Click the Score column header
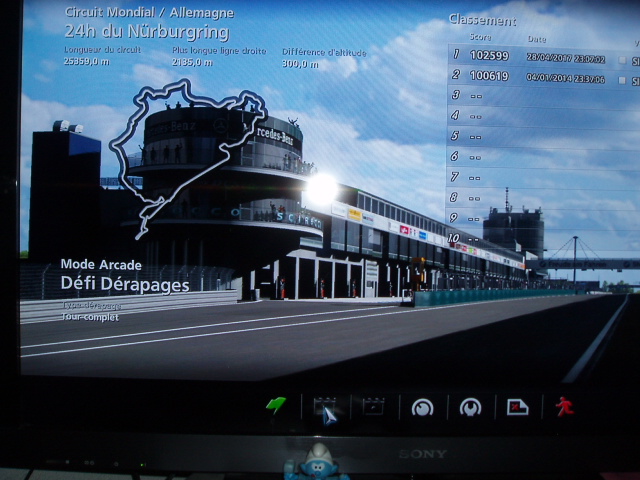The image size is (640, 480). [x=480, y=37]
